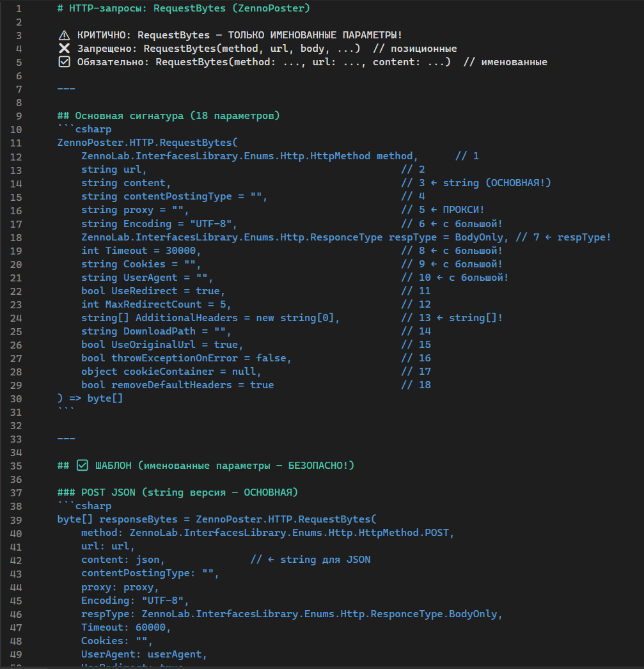Click the "UserAgent: userAgent" argument line
The width and height of the screenshot is (644, 669).
point(144,654)
